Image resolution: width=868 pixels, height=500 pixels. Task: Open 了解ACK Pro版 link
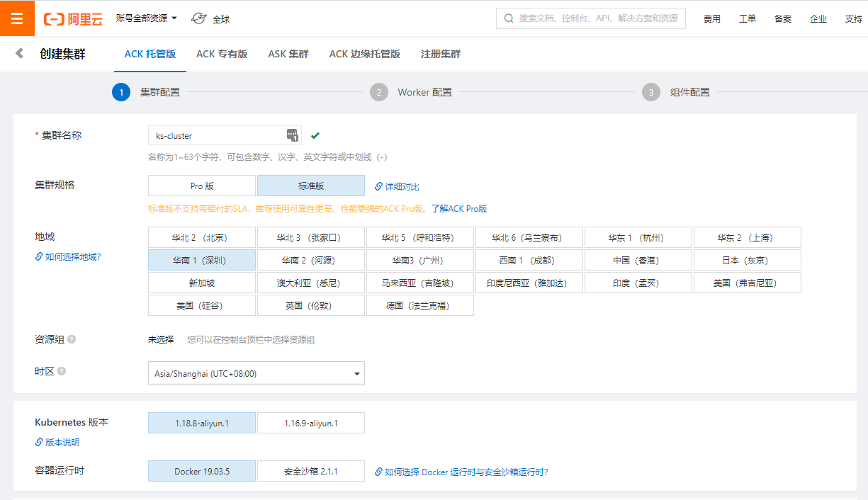click(459, 209)
